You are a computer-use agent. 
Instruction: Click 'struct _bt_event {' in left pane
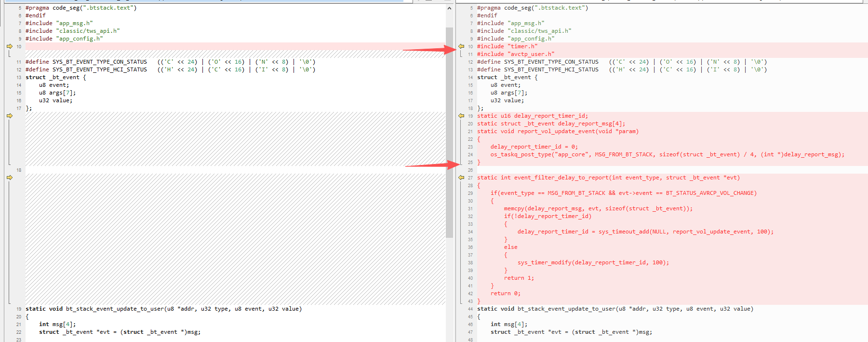point(56,77)
